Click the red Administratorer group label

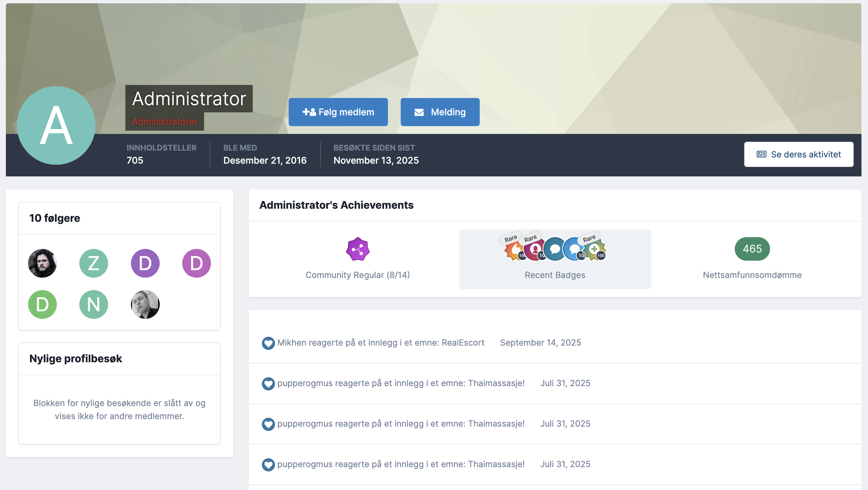point(165,122)
